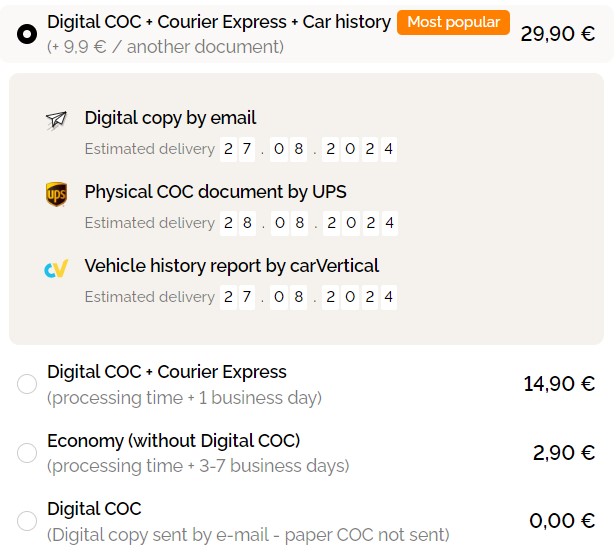Select the free Digital COC radio button
616x553 pixels.
[27, 520]
